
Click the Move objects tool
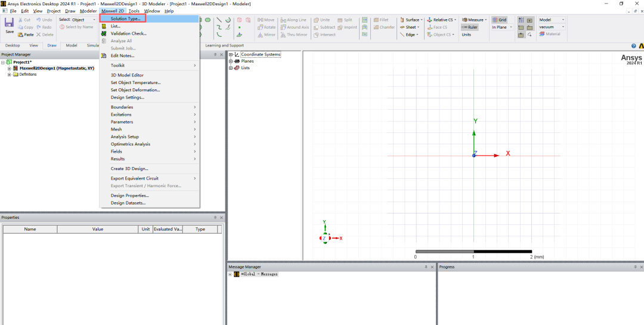pos(266,20)
